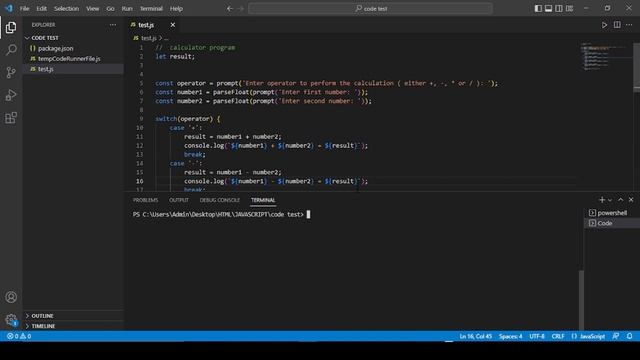Viewport: 640px width, 360px height.
Task: Open the Help menu
Action: click(176, 9)
